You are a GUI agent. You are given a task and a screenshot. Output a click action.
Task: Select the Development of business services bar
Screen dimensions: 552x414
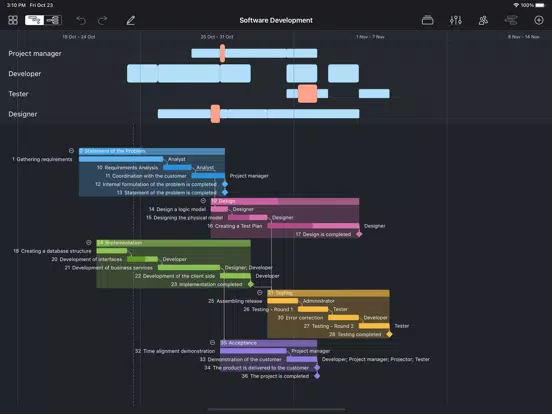pyautogui.click(x=189, y=268)
